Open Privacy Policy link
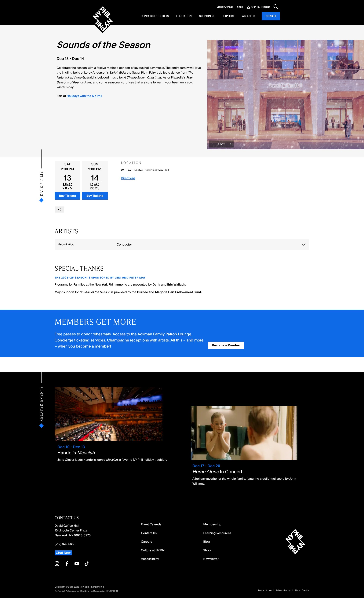This screenshot has height=598, width=364. pos(283,590)
